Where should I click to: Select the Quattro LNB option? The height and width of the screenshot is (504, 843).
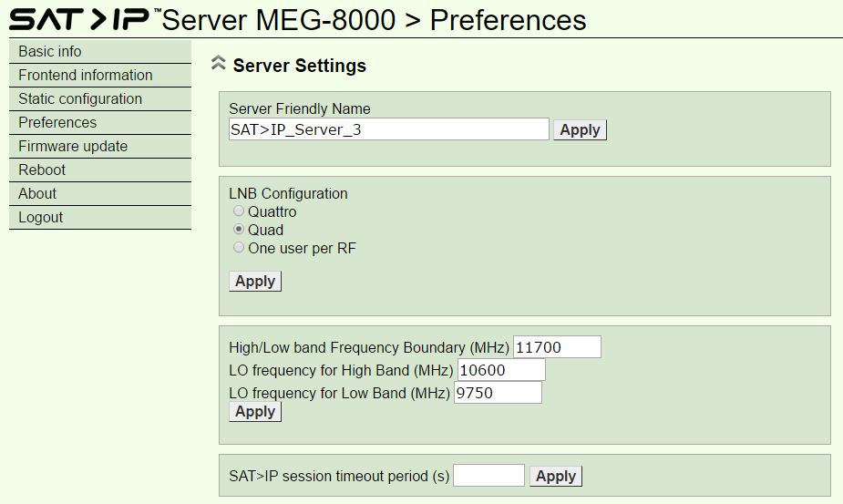[238, 211]
